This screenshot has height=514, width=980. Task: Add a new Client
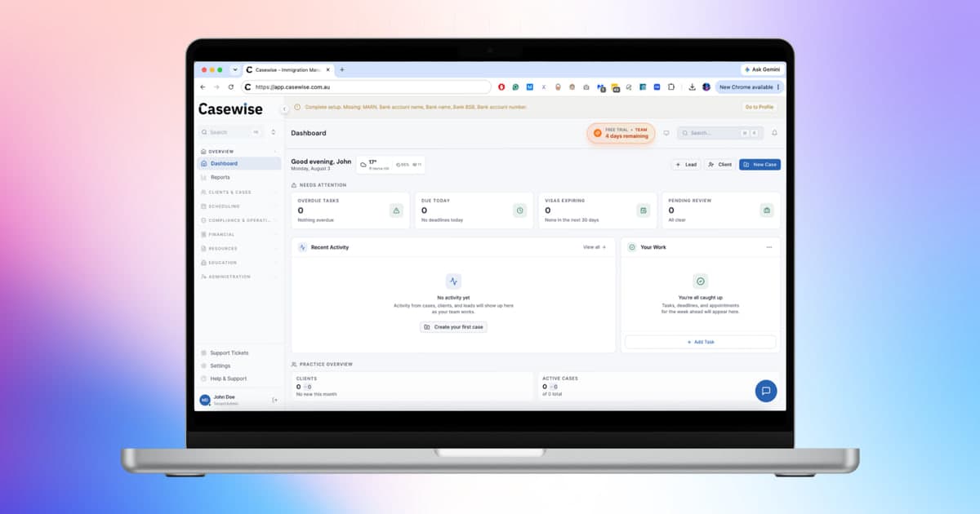click(x=720, y=165)
